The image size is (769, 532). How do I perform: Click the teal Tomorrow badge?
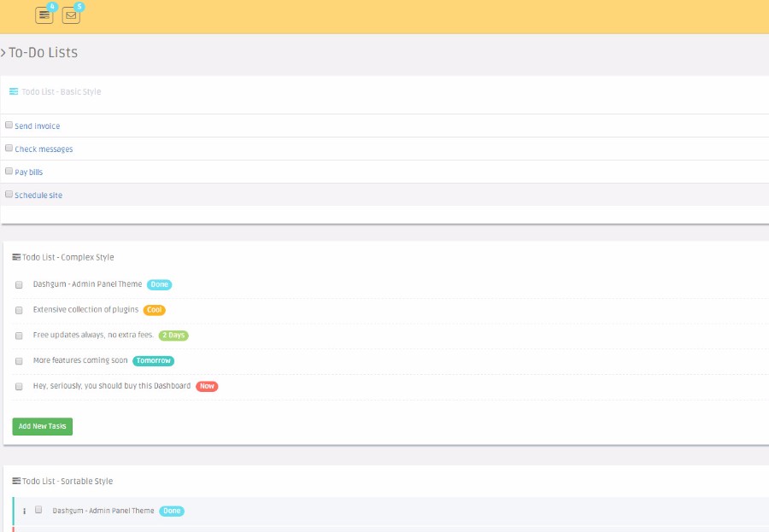tap(154, 361)
